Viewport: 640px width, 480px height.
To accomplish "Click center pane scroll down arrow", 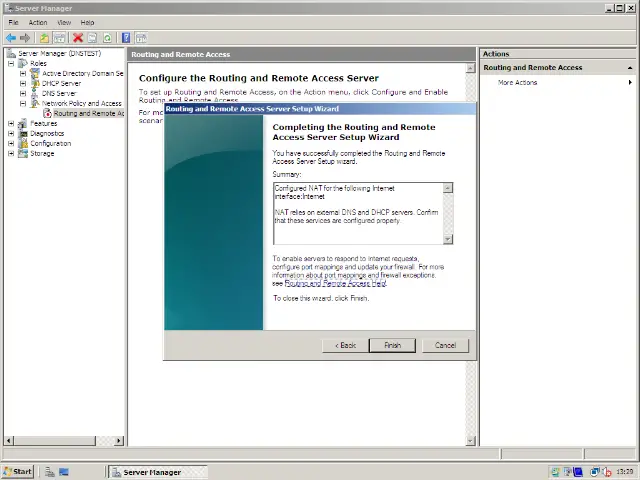I will pos(470,441).
